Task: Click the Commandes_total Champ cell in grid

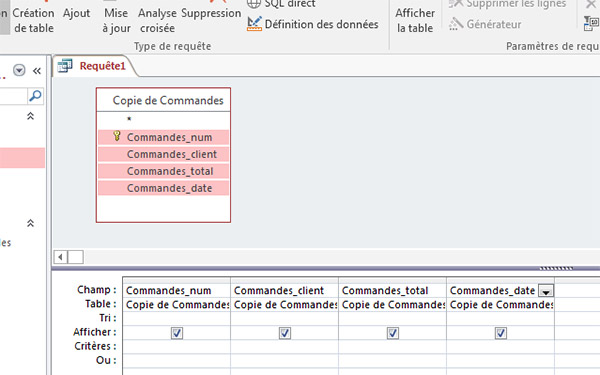Action: 392,290
